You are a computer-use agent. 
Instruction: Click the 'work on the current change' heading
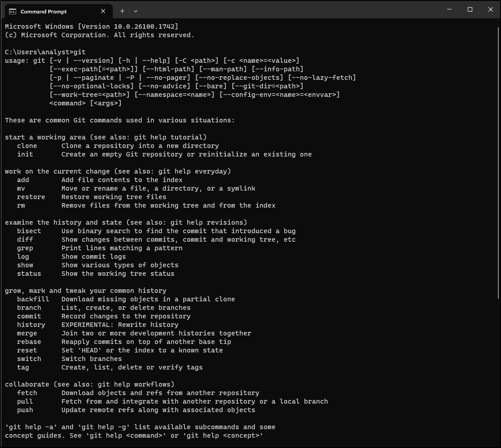pos(118,171)
